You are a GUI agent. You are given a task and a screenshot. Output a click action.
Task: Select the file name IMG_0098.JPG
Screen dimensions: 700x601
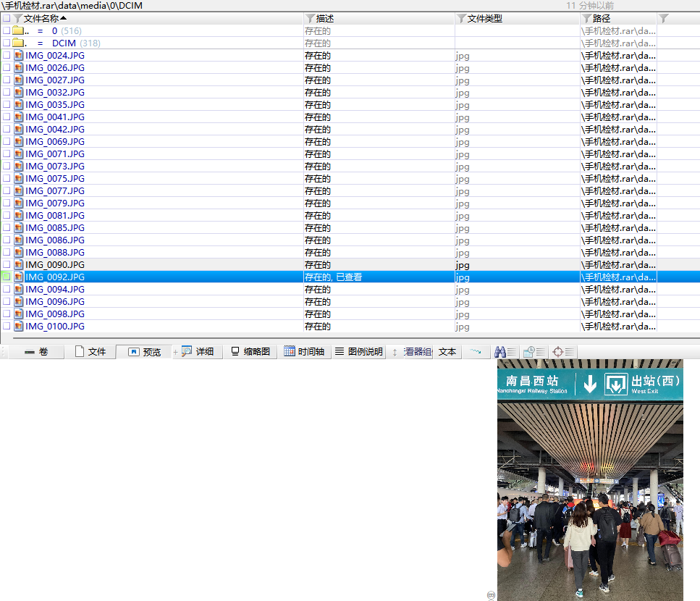(x=55, y=314)
